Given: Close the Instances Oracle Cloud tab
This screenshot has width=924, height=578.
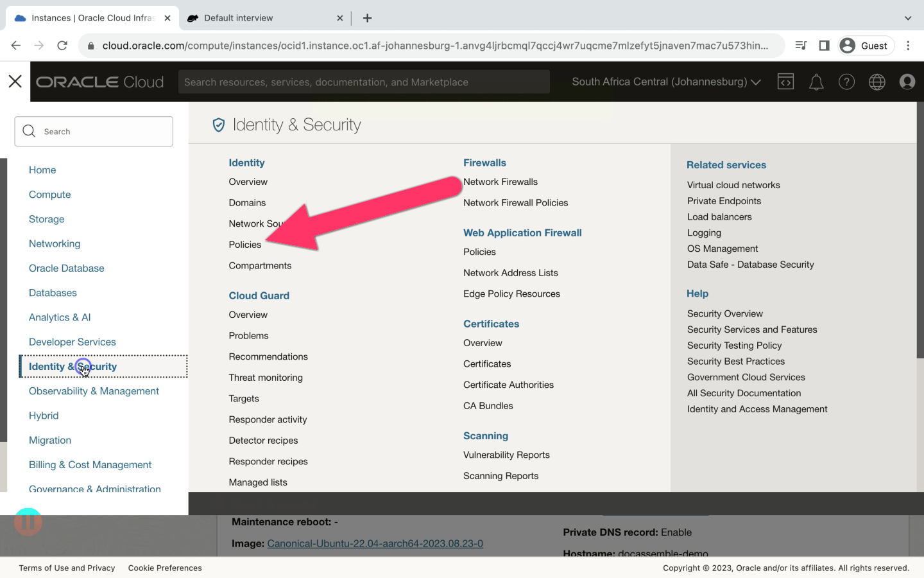Looking at the screenshot, I should click(167, 18).
